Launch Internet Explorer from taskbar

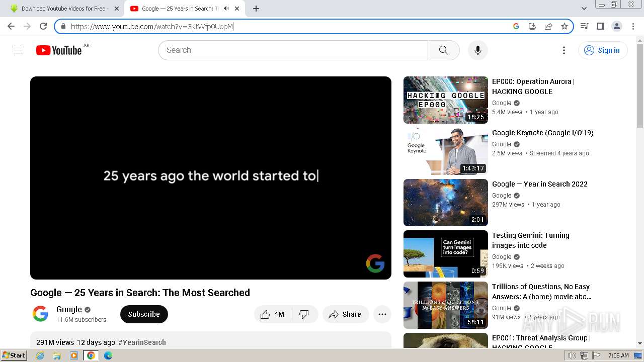[x=40, y=355]
